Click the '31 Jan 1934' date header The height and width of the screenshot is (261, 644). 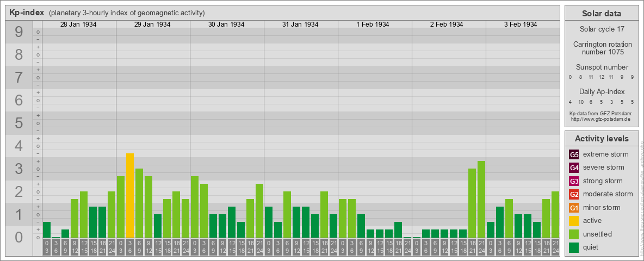click(x=300, y=24)
